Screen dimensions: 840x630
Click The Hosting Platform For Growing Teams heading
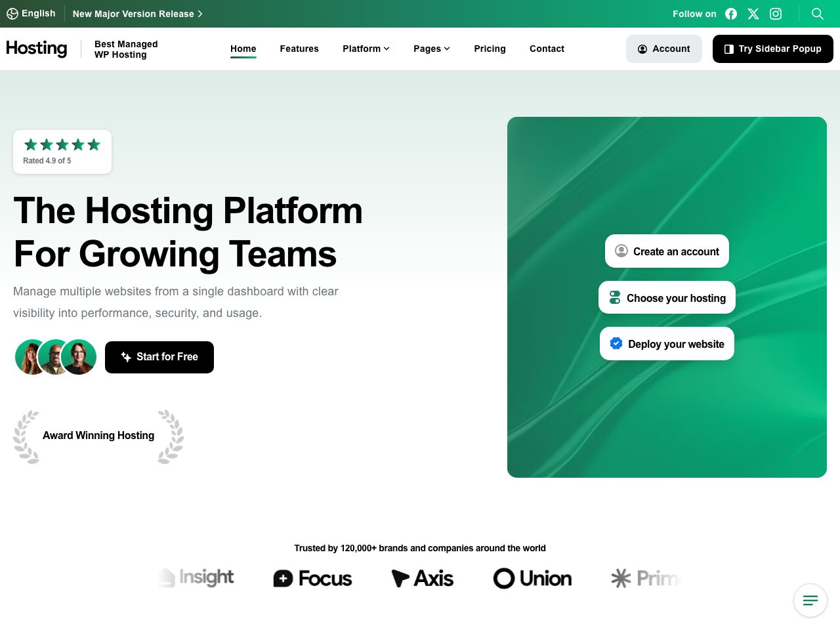click(x=188, y=232)
